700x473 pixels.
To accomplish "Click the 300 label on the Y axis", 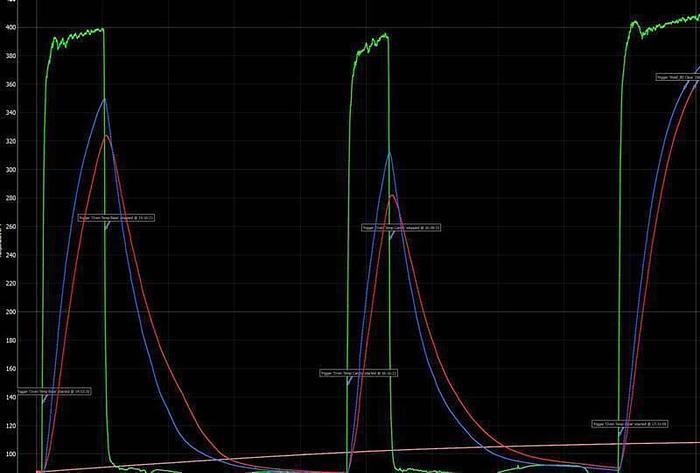I will click(10, 170).
